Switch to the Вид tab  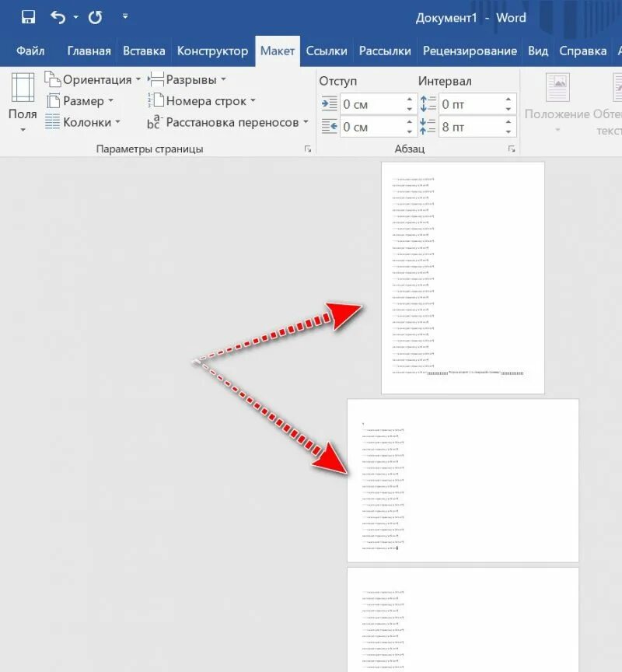coord(537,51)
